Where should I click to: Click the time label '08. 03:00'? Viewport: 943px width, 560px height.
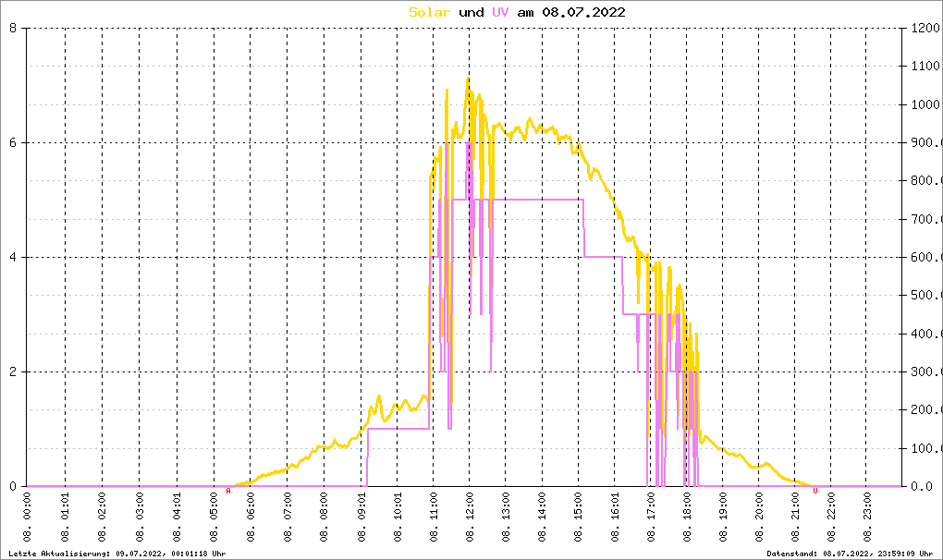click(x=140, y=517)
